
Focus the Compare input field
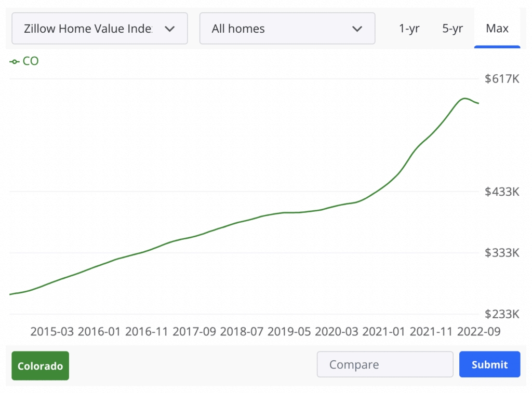coord(385,364)
